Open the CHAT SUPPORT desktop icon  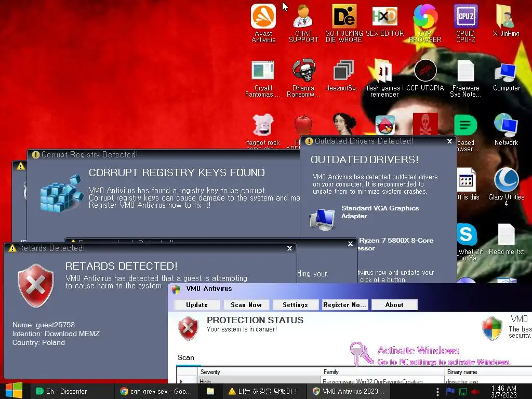(303, 23)
